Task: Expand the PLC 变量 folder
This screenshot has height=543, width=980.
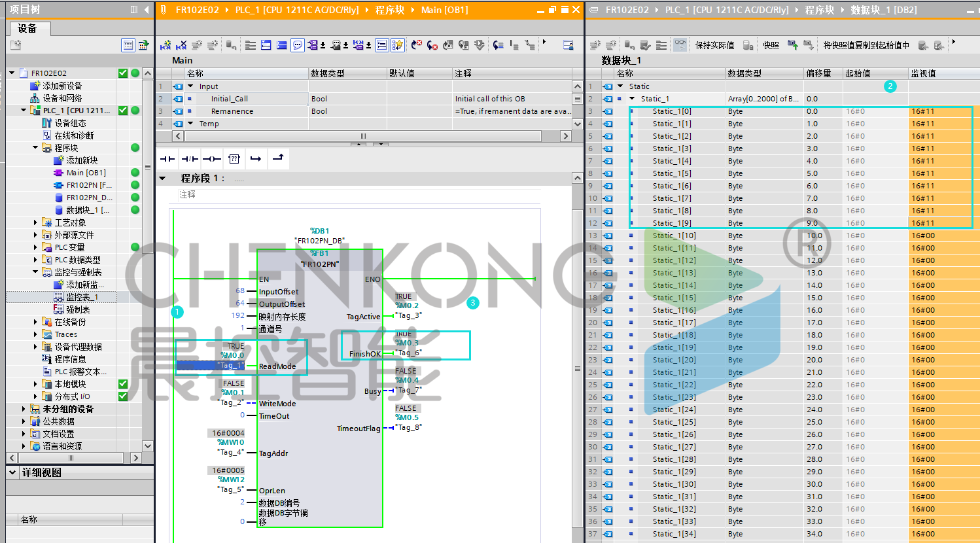Action: click(35, 247)
